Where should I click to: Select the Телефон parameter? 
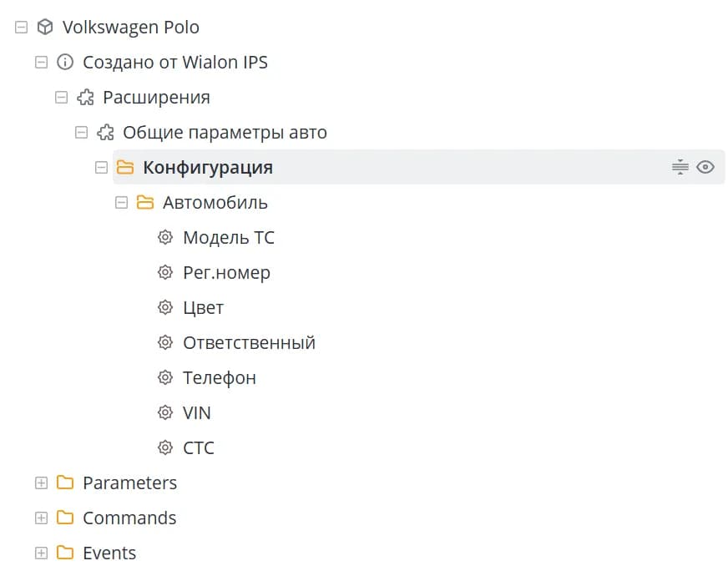[x=220, y=378]
